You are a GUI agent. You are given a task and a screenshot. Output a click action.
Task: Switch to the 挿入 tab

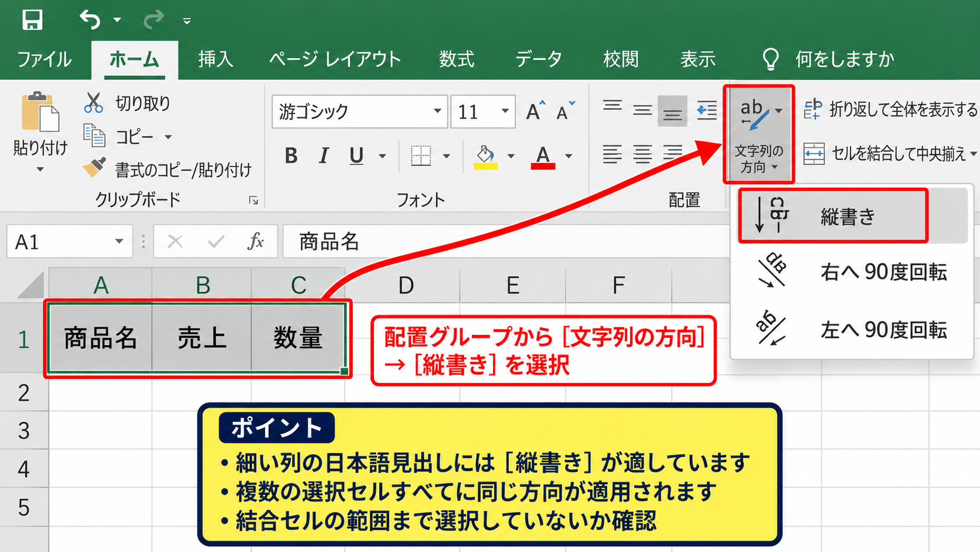(215, 59)
